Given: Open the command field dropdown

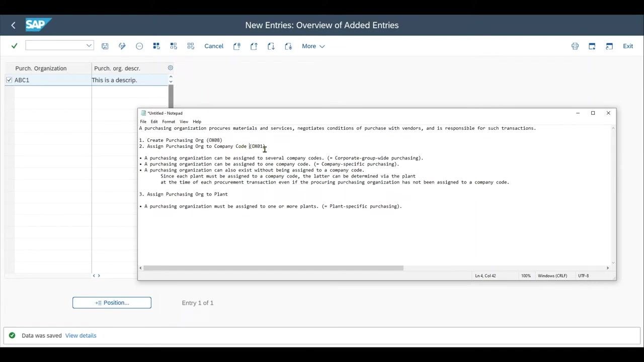Looking at the screenshot, I should [89, 45].
